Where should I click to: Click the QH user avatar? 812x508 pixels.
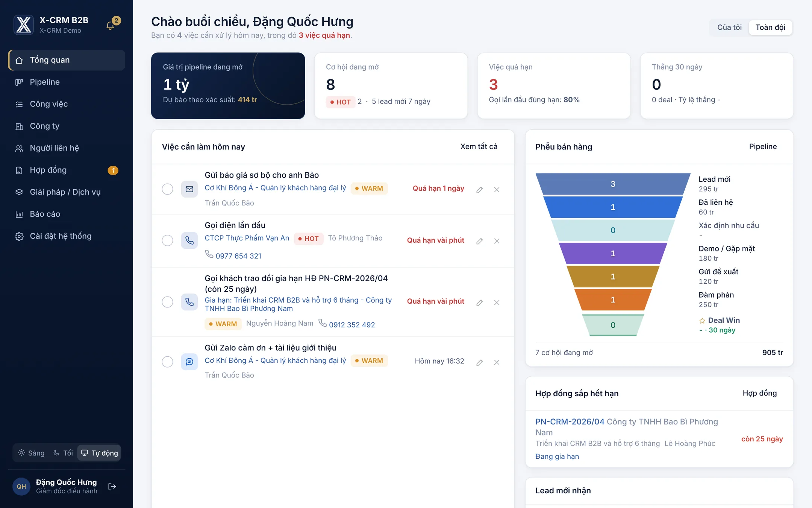coord(21,487)
